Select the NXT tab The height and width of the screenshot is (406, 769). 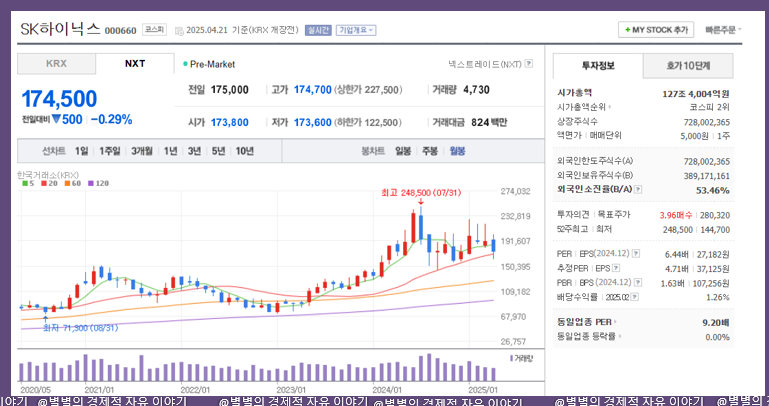(135, 64)
